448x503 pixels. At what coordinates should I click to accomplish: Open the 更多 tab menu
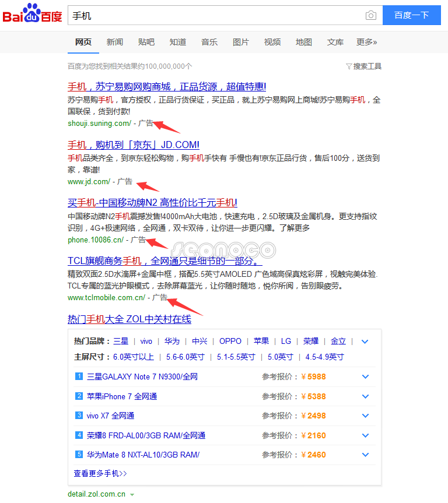coord(366,42)
